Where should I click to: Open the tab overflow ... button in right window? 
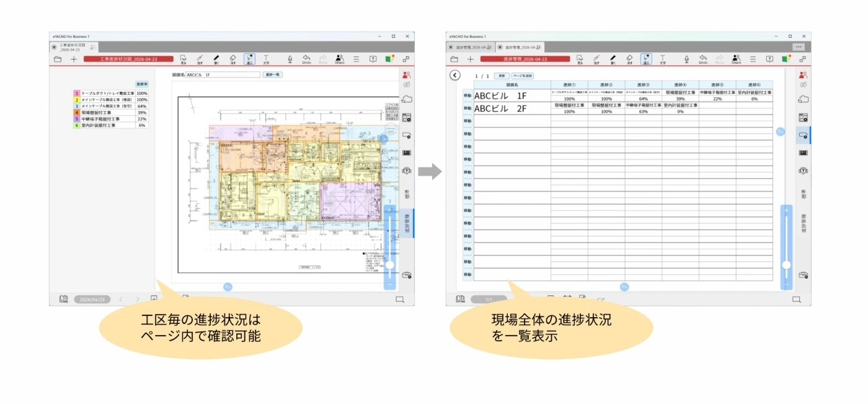[799, 47]
